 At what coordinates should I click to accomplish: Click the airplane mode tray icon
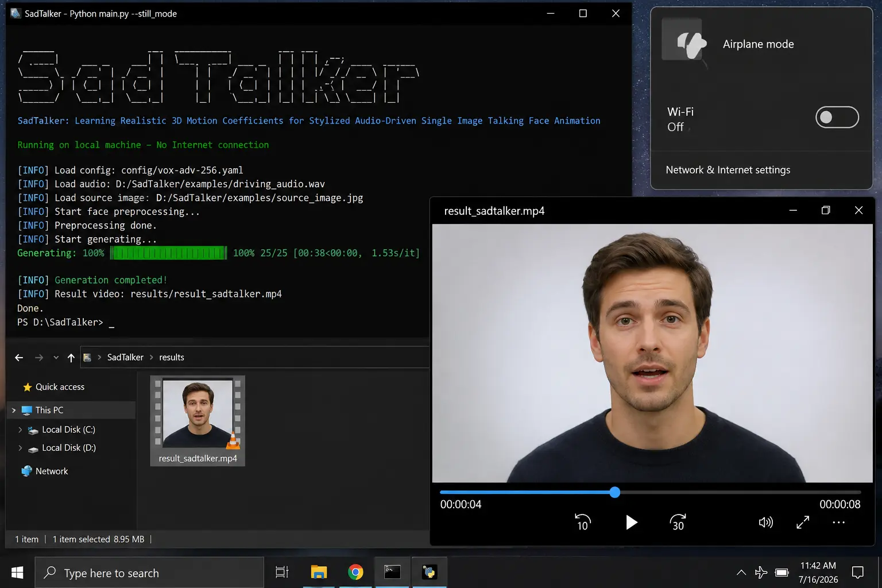(761, 572)
